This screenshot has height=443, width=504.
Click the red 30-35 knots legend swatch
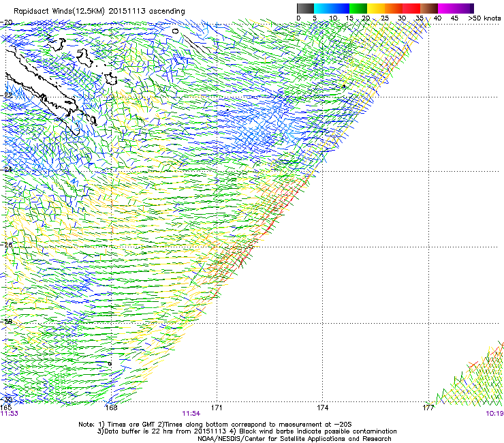pyautogui.click(x=411, y=8)
